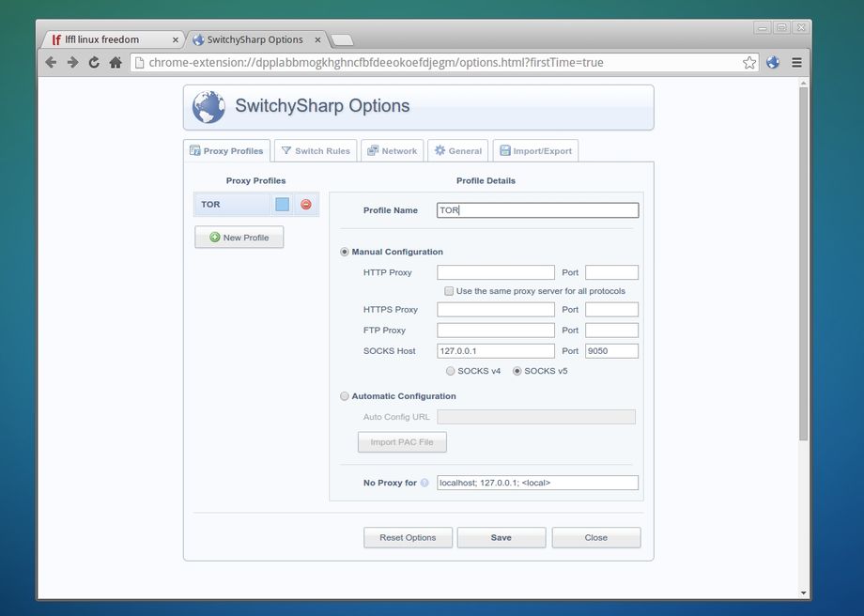Click the scrollbar up arrow
864x616 pixels.
803,83
